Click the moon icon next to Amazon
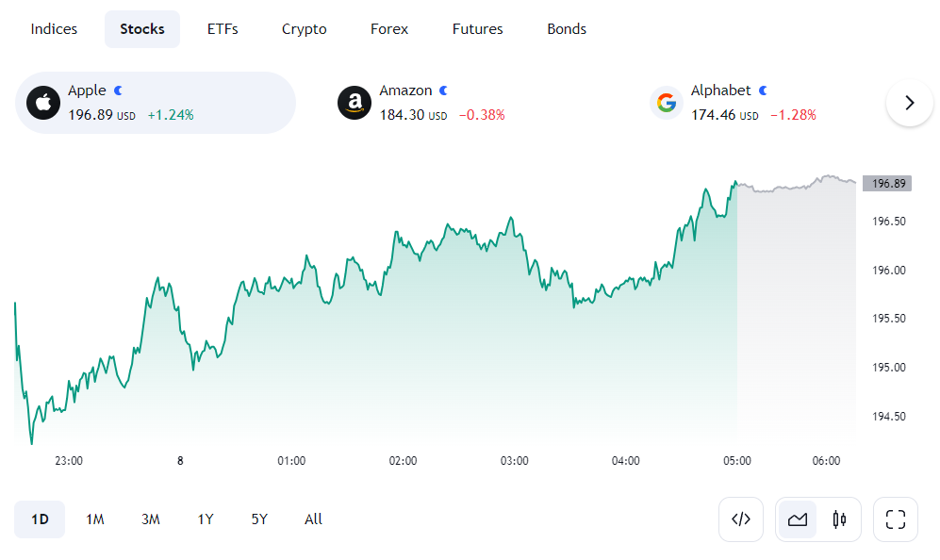 point(444,91)
